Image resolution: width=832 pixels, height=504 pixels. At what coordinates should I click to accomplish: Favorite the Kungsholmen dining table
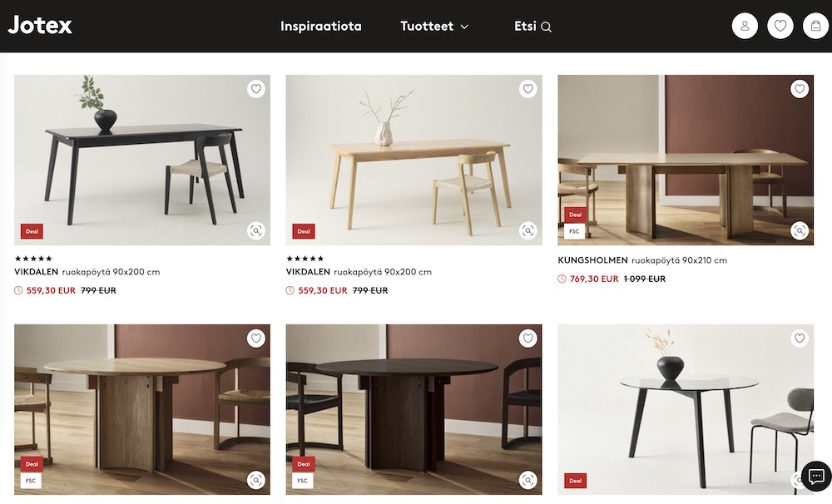[x=800, y=89]
